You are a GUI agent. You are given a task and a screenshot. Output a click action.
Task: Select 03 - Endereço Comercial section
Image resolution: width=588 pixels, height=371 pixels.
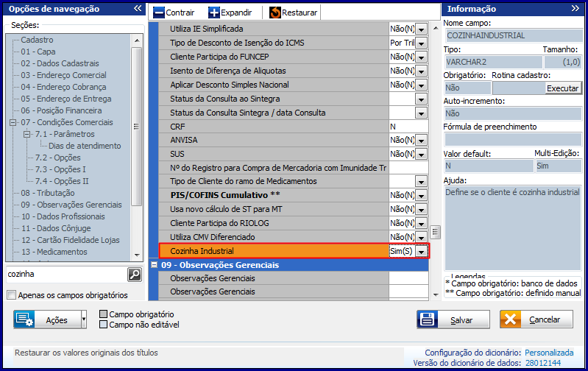[63, 75]
